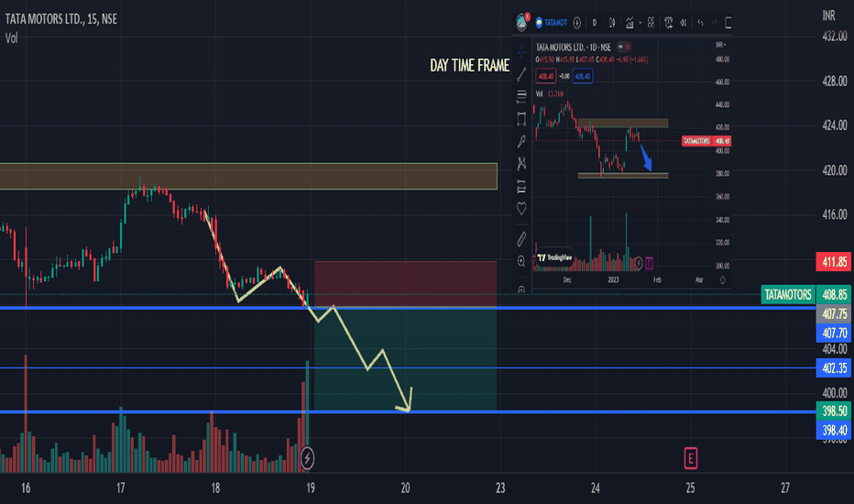Image resolution: width=854 pixels, height=504 pixels.
Task: Click the Vol label under main title
Action: [11, 38]
